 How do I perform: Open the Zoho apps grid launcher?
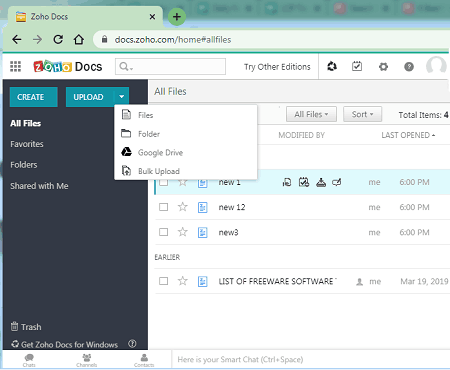tap(15, 66)
